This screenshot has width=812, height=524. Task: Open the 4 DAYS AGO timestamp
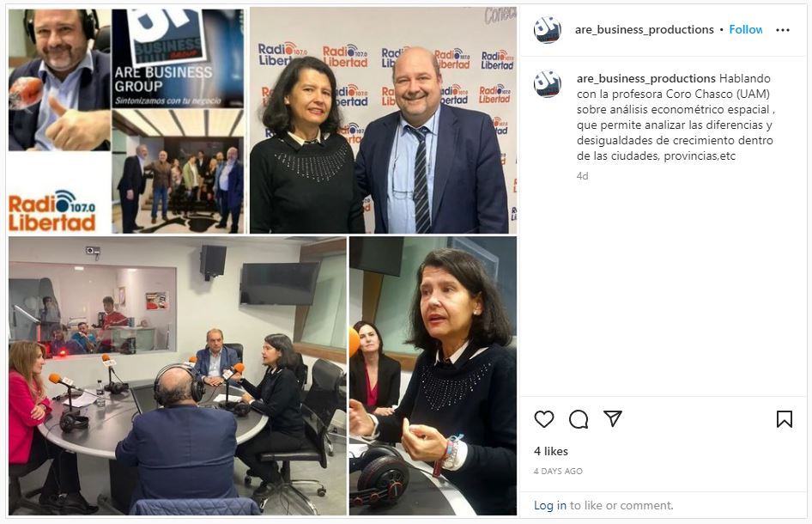pos(558,471)
